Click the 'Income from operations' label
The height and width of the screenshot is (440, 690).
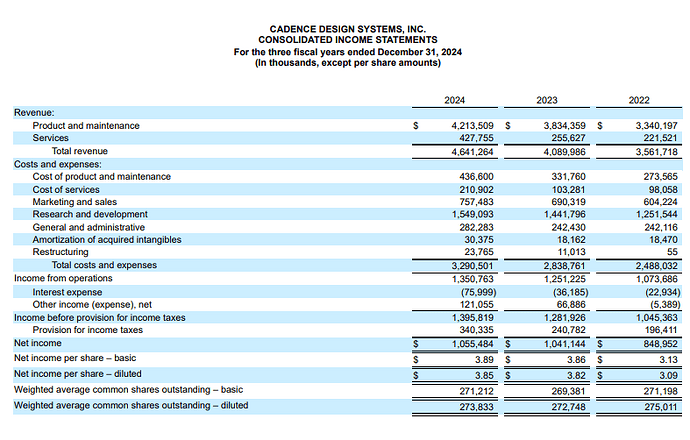point(63,279)
